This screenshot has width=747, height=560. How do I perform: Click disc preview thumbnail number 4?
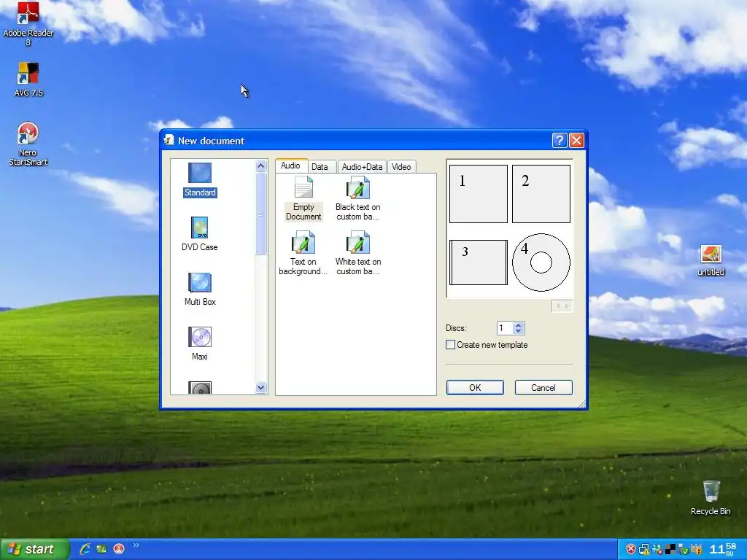pos(541,262)
